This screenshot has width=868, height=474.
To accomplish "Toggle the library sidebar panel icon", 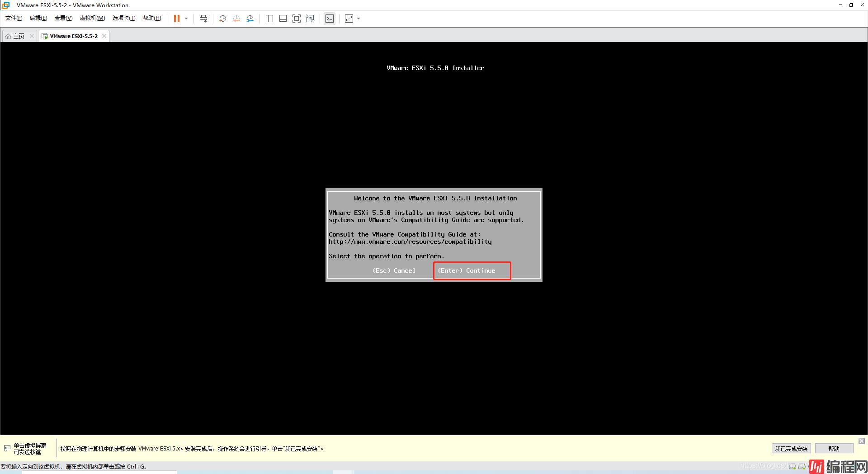I will (269, 19).
